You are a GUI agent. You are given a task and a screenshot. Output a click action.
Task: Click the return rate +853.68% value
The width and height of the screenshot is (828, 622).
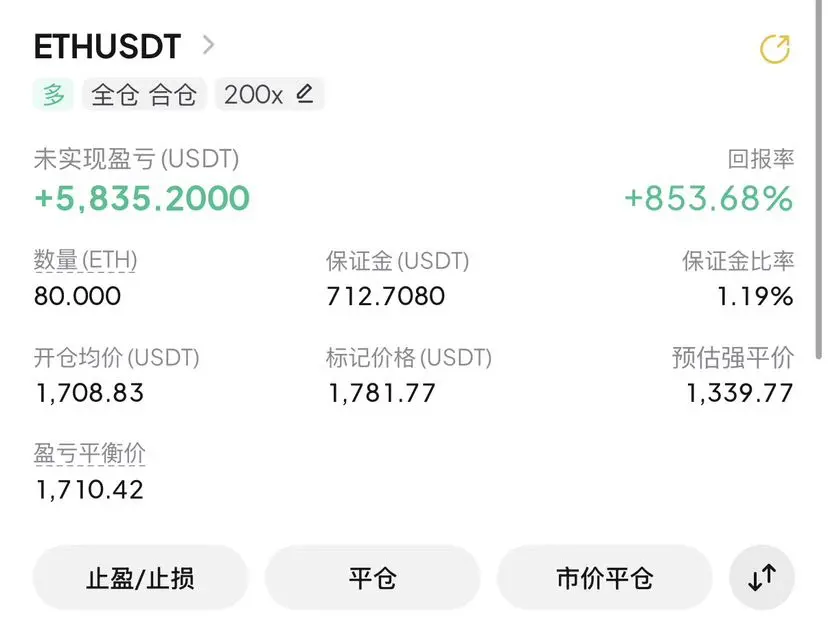[709, 199]
